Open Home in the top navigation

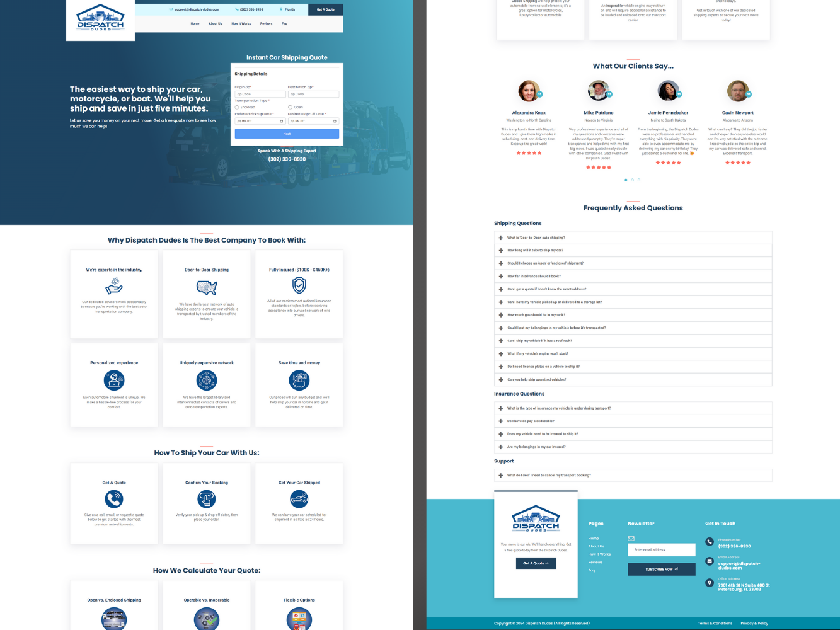click(195, 24)
